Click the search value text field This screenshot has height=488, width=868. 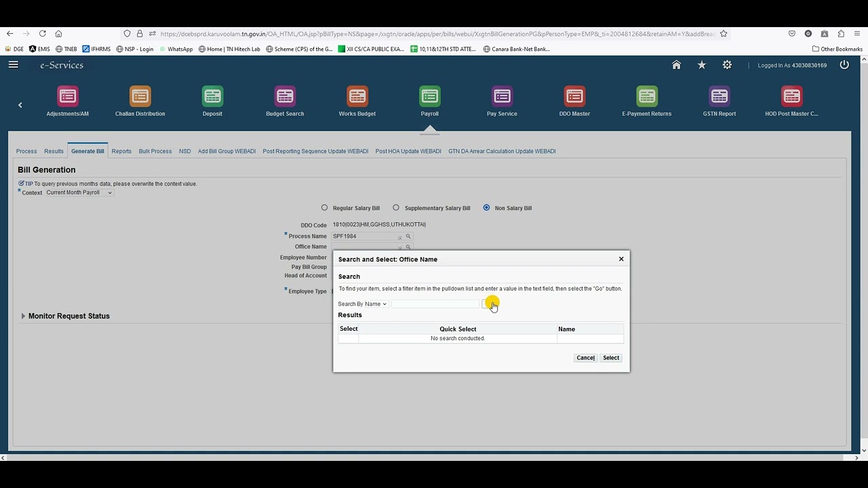[435, 304]
